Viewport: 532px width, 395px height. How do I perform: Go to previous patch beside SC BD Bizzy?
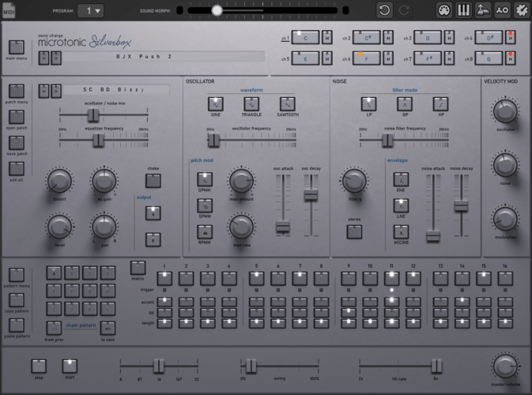point(43,91)
